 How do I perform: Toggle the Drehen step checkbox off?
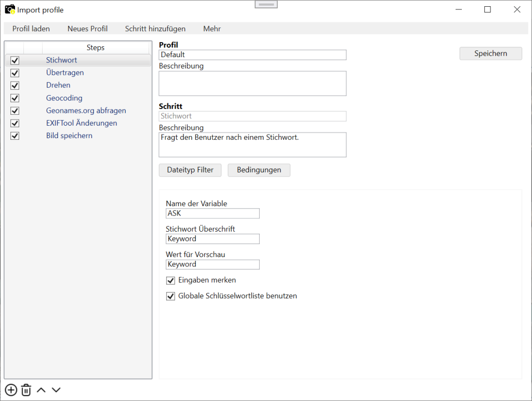pyautogui.click(x=14, y=85)
